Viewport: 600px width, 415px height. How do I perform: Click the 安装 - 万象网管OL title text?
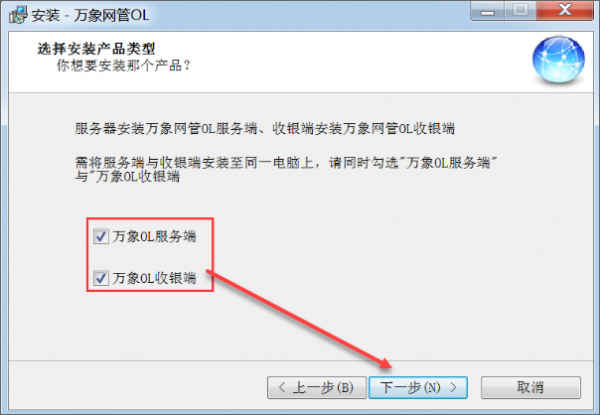tap(90, 15)
